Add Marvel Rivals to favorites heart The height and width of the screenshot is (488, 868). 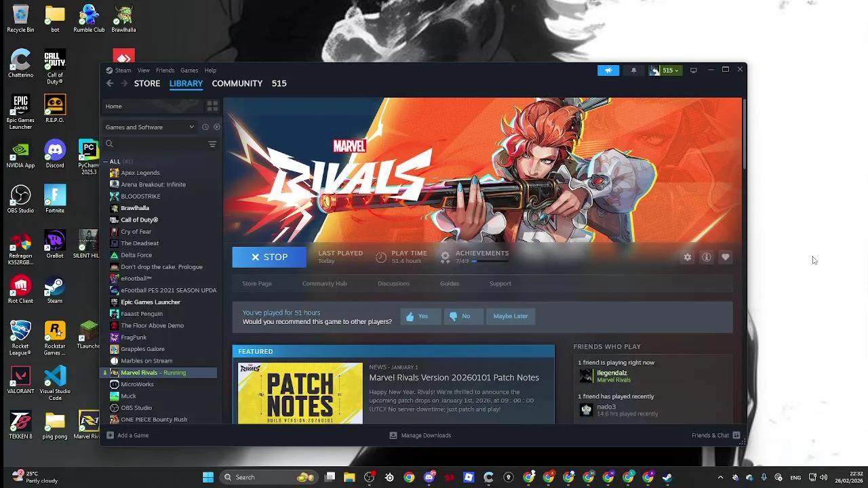pyautogui.click(x=726, y=257)
